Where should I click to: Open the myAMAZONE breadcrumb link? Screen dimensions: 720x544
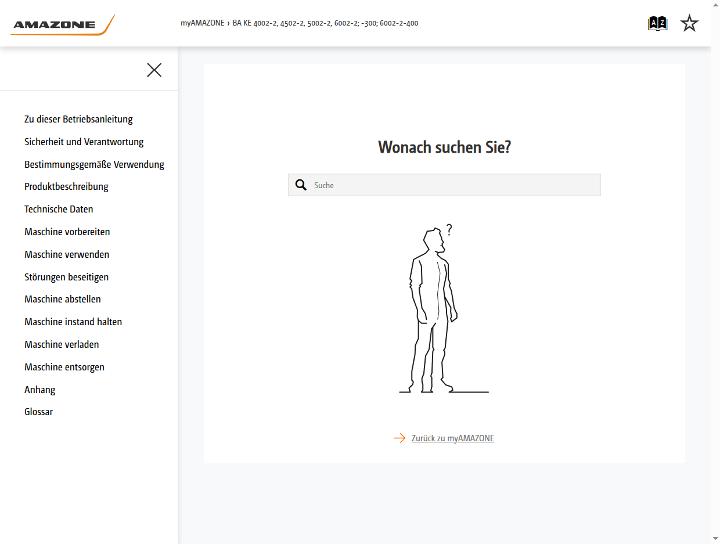coord(202,23)
